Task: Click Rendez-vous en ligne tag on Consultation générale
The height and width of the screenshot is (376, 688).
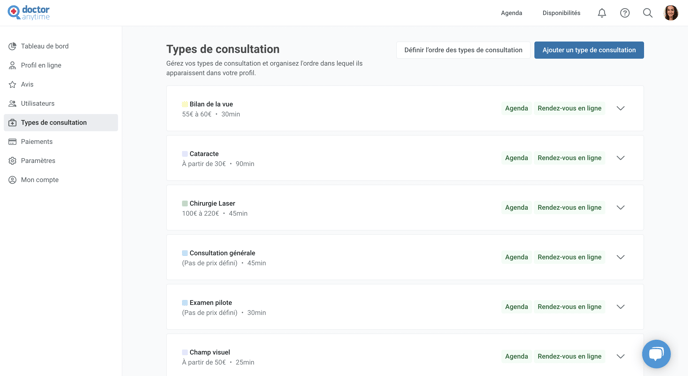Action: pos(570,257)
